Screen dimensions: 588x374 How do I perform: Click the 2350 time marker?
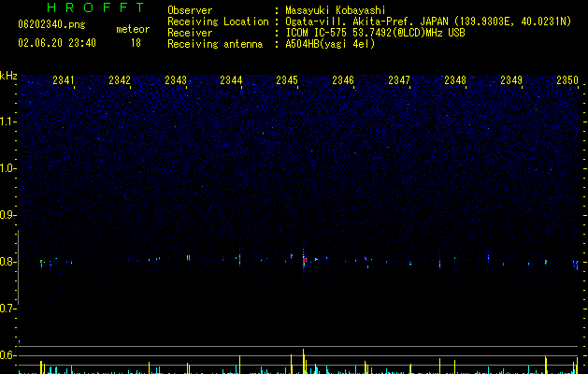(567, 80)
